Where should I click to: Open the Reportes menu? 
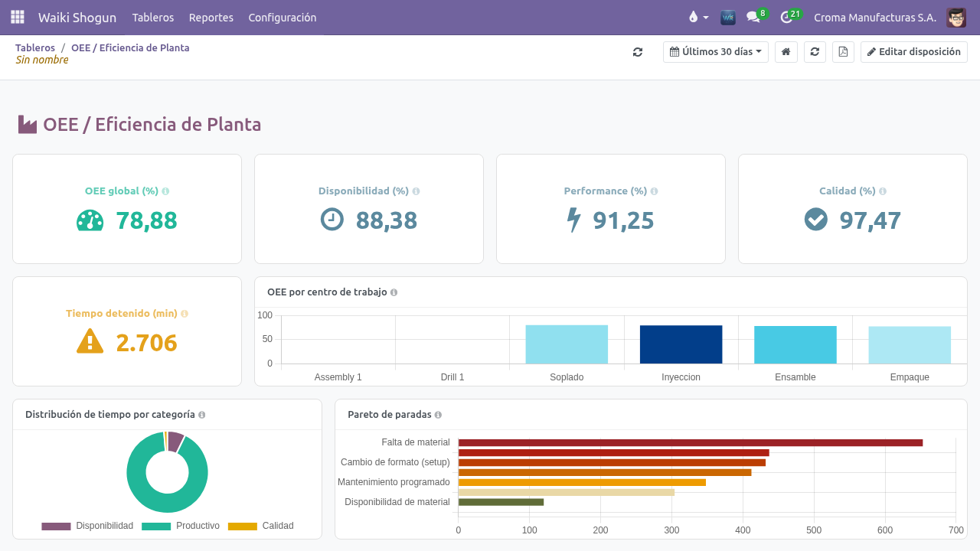tap(211, 17)
